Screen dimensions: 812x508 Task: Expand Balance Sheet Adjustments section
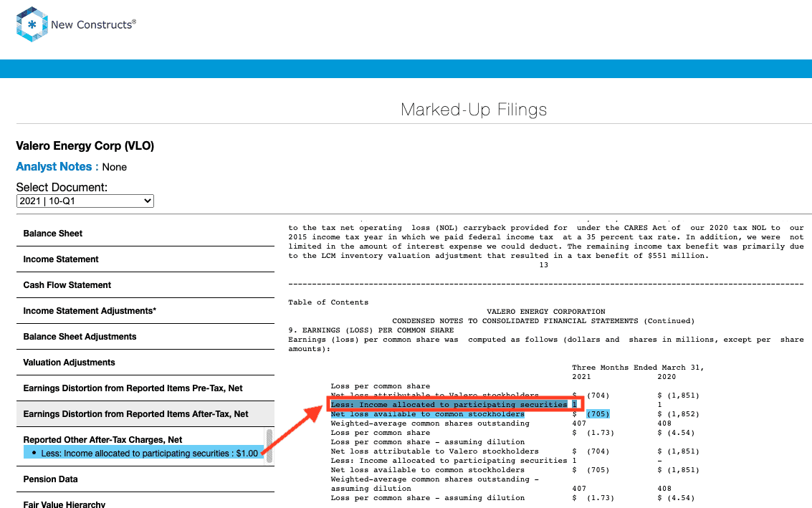click(x=145, y=337)
